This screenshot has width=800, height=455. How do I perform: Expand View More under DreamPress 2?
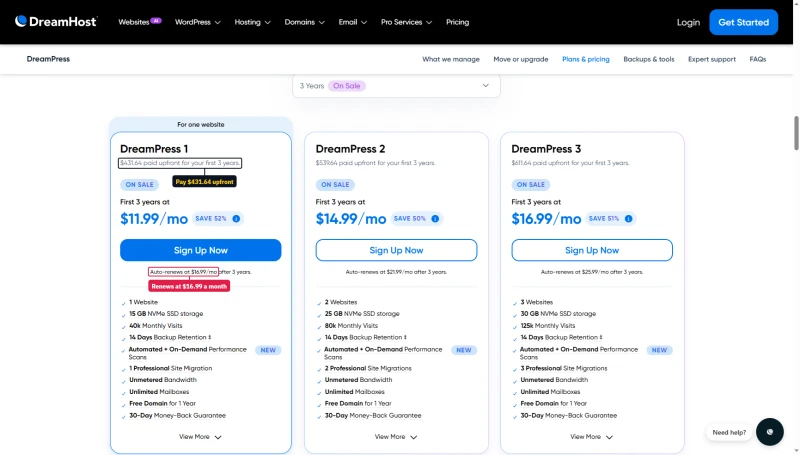click(x=396, y=437)
